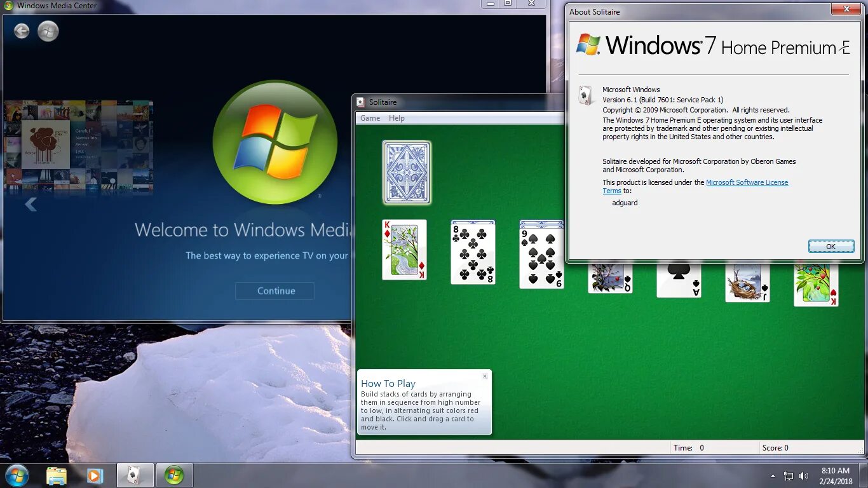The image size is (868, 488).
Task: Minimize the Windows Media Center window
Action: [490, 3]
